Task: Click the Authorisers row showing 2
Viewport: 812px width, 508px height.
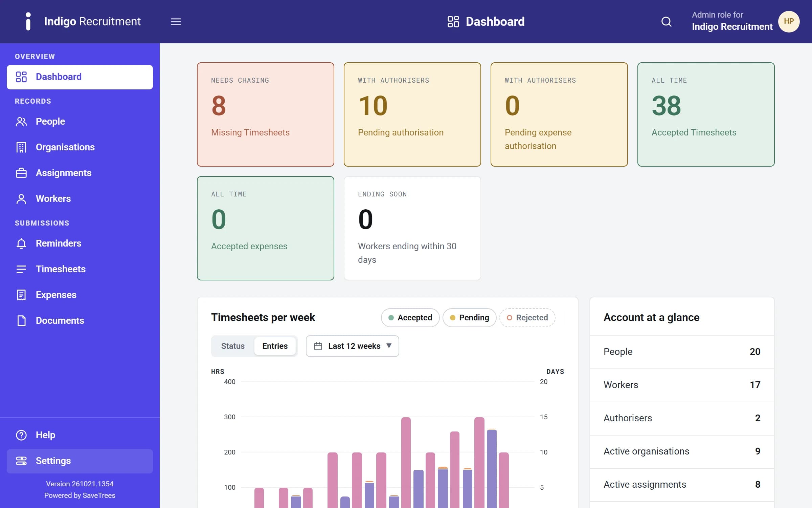Action: point(682,418)
